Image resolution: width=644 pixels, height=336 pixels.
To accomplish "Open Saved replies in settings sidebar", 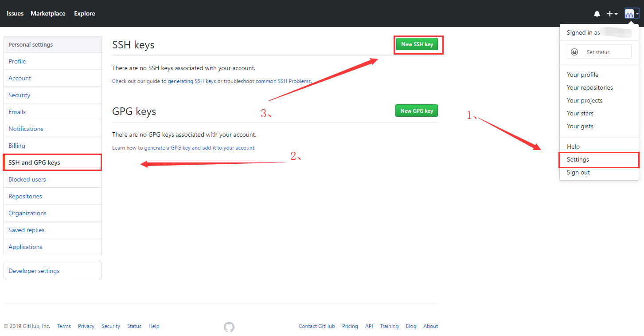I will click(x=52, y=230).
